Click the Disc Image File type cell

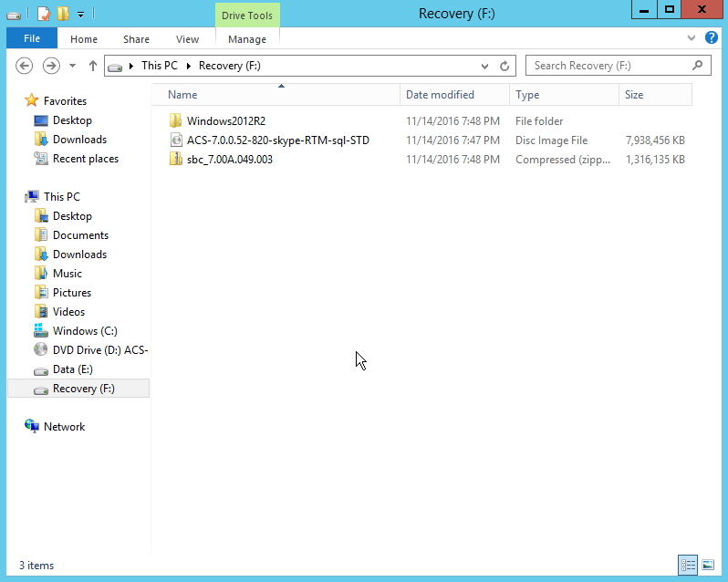552,140
